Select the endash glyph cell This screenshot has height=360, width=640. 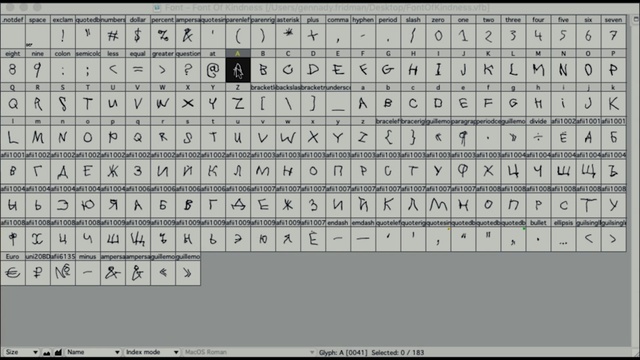pyautogui.click(x=338, y=236)
